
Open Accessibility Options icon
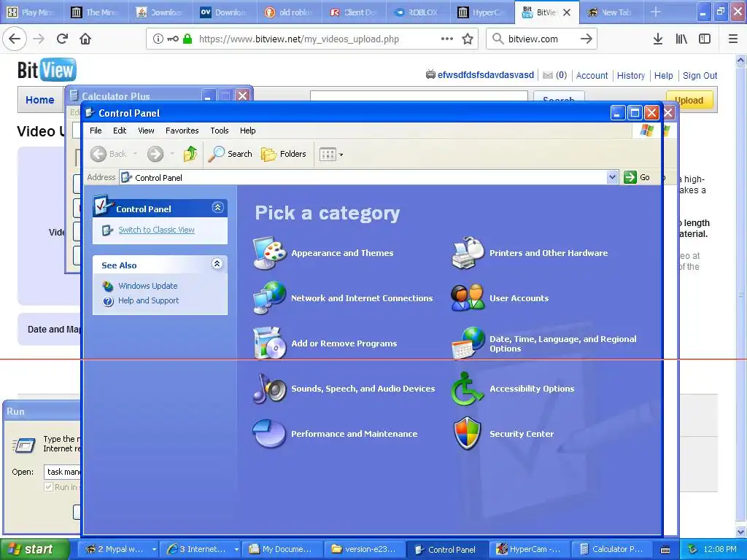click(468, 388)
